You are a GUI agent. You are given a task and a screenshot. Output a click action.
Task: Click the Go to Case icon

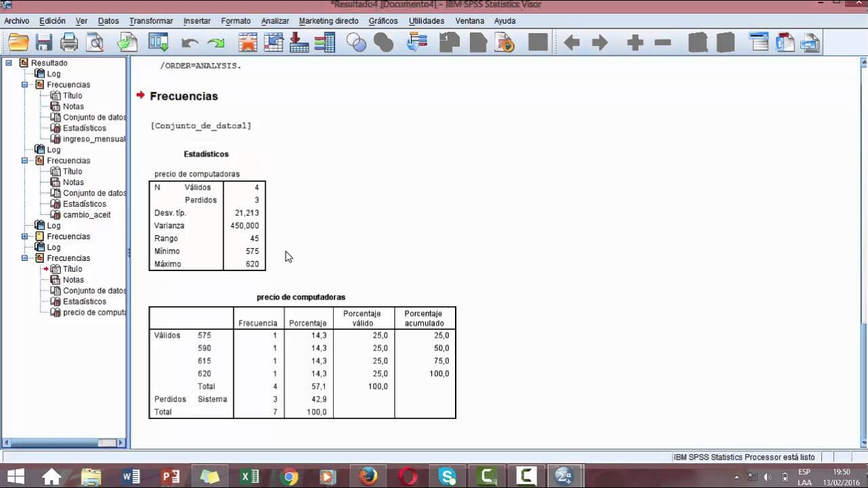273,43
